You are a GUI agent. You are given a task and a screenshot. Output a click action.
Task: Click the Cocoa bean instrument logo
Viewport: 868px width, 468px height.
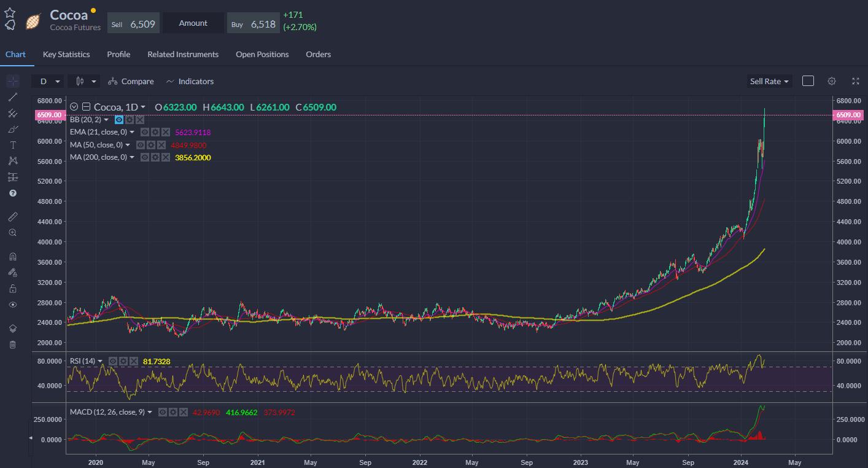[x=33, y=21]
